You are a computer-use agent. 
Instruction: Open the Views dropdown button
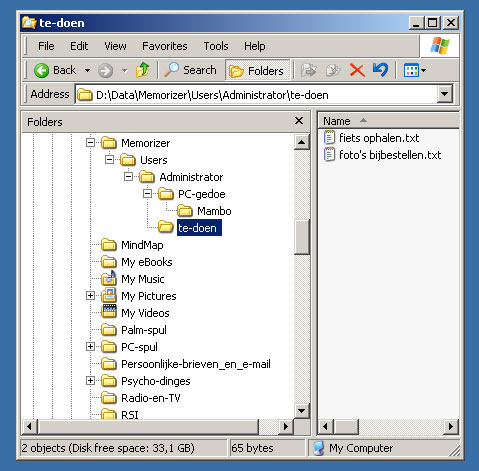tap(415, 70)
